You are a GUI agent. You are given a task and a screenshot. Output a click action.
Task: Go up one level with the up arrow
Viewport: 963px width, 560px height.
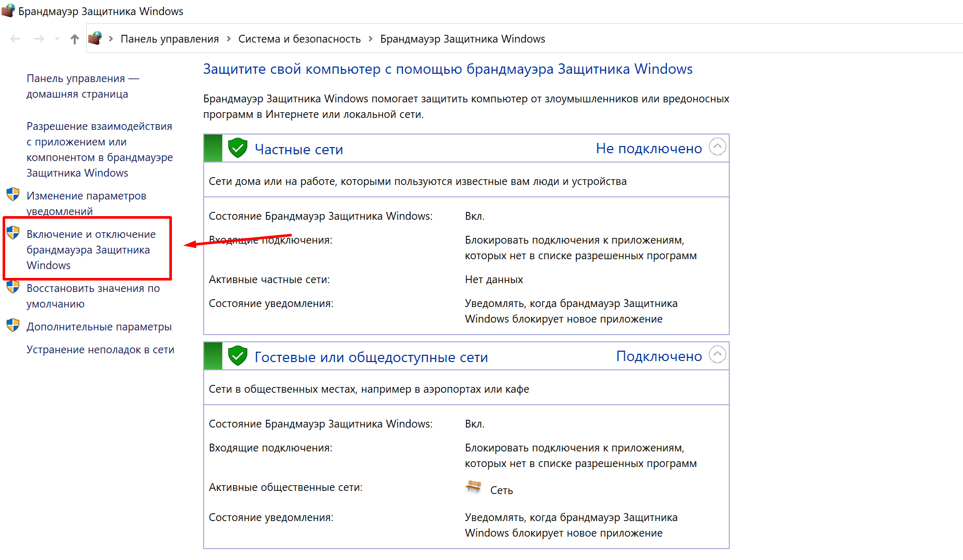click(x=75, y=39)
